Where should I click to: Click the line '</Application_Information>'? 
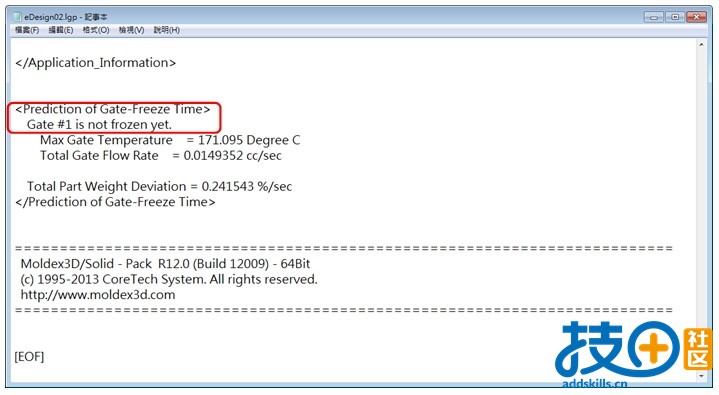coord(95,63)
